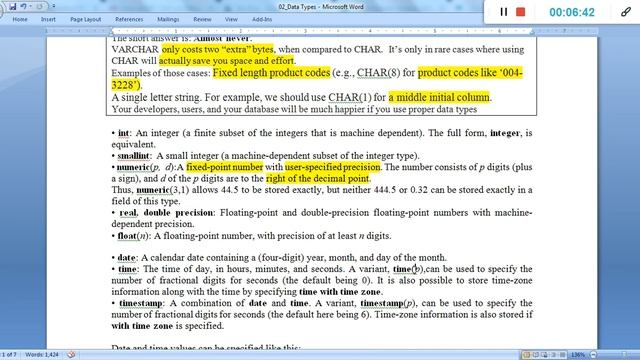Click the highlighted 'fixed-point number' text
This screenshot has height=360, width=640.
(x=224, y=167)
